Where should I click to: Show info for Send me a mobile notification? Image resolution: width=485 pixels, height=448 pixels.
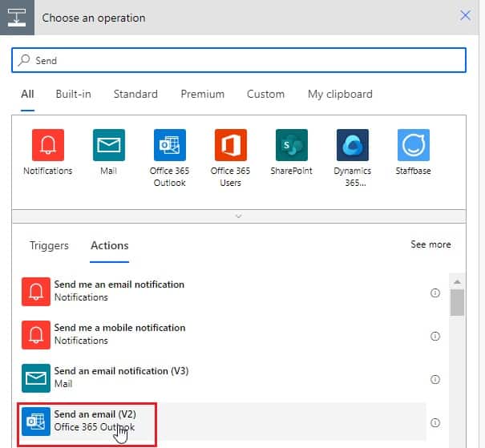pos(435,336)
